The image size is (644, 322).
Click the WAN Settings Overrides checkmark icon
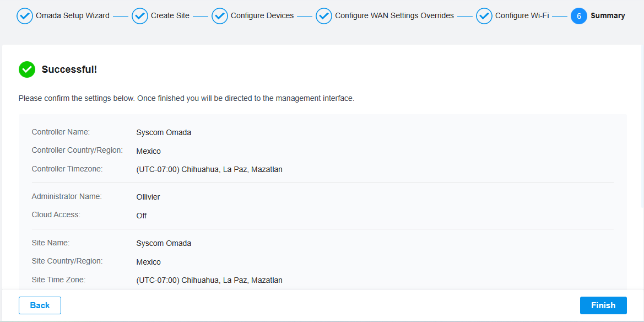[324, 16]
